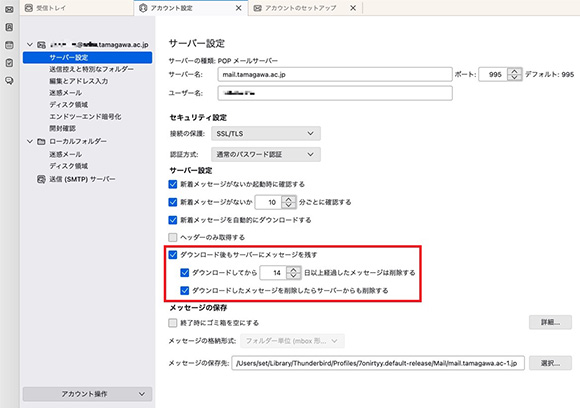The image size is (580, 408).
Task: Enable ヘッダーのみ取得する checkbox
Action: (x=173, y=237)
